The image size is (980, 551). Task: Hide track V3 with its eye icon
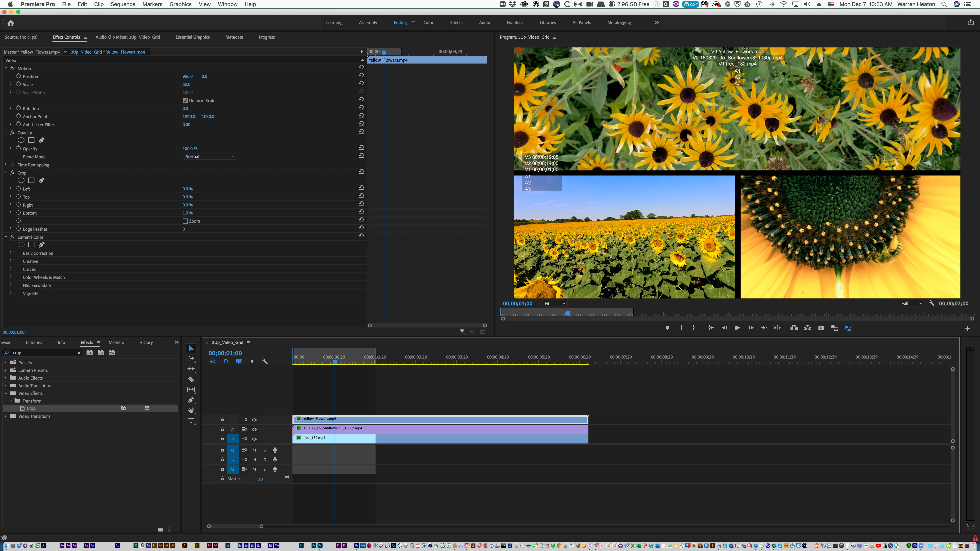(255, 420)
